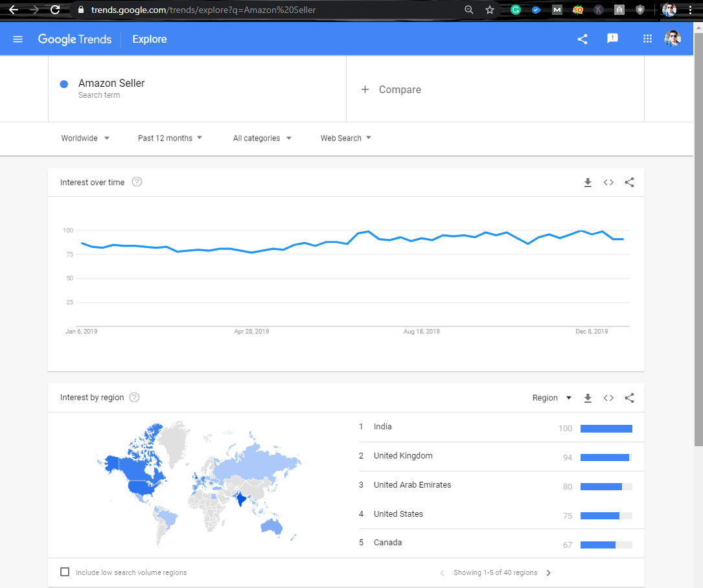
Task: Open the blue checkmark extension
Action: pyautogui.click(x=536, y=10)
